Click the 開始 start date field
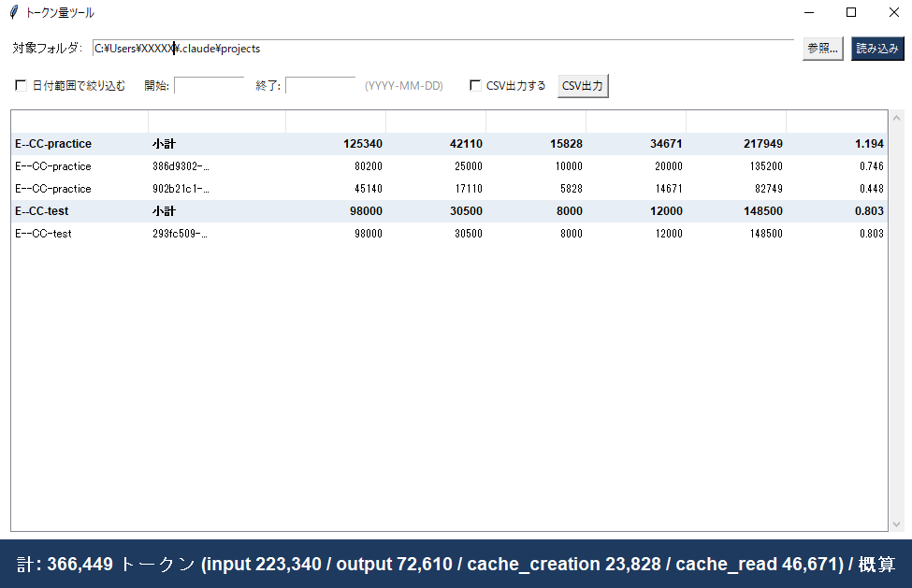 [x=209, y=85]
